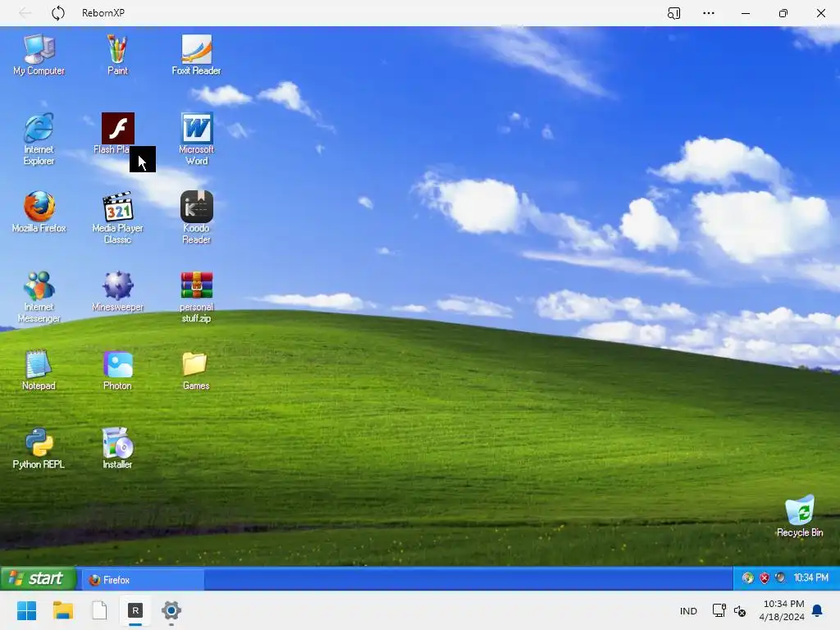Click the first XP system tray icon
840x630 pixels.
click(748, 578)
